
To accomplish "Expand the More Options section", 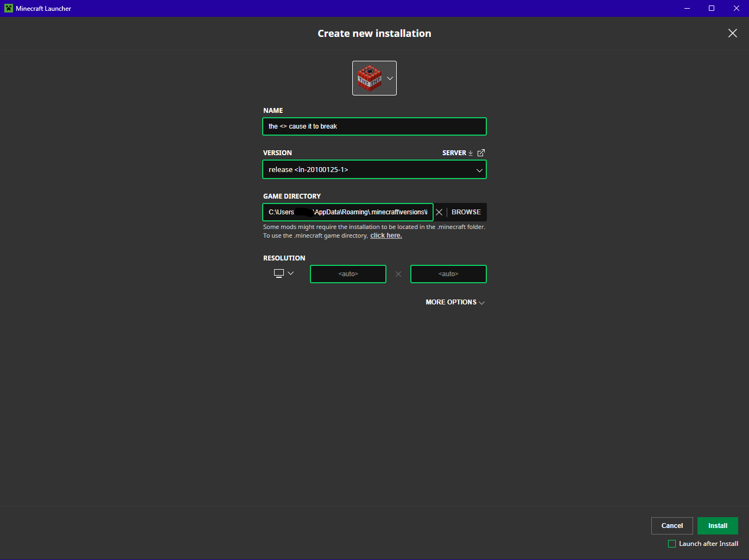I will tap(455, 302).
